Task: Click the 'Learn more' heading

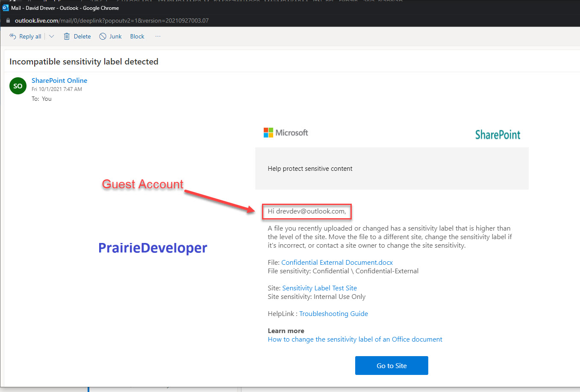Action: [x=286, y=331]
